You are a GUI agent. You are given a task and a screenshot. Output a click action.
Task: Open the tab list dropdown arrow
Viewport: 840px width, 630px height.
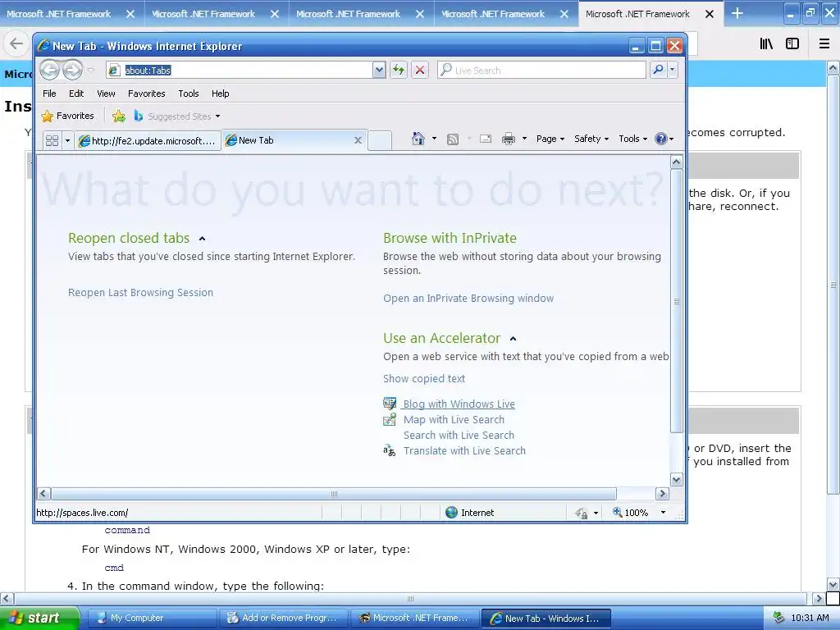point(67,140)
